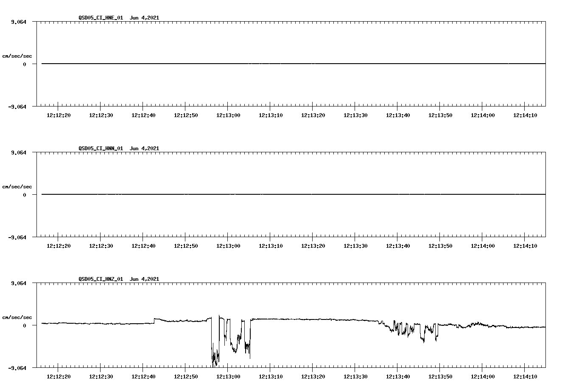Click the 9.064 upper limit on HNE plot
Image resolution: width=576 pixels, height=392 pixels.
pyautogui.click(x=19, y=22)
